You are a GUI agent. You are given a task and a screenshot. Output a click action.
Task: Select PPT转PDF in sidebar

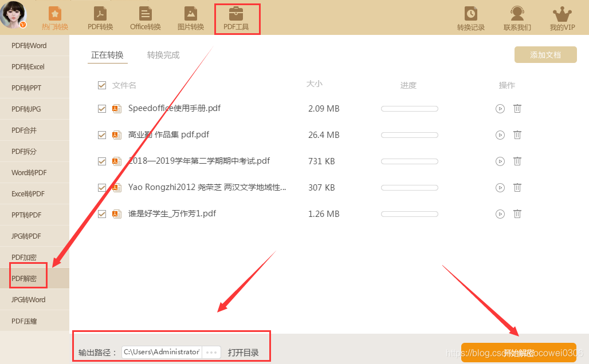click(34, 215)
